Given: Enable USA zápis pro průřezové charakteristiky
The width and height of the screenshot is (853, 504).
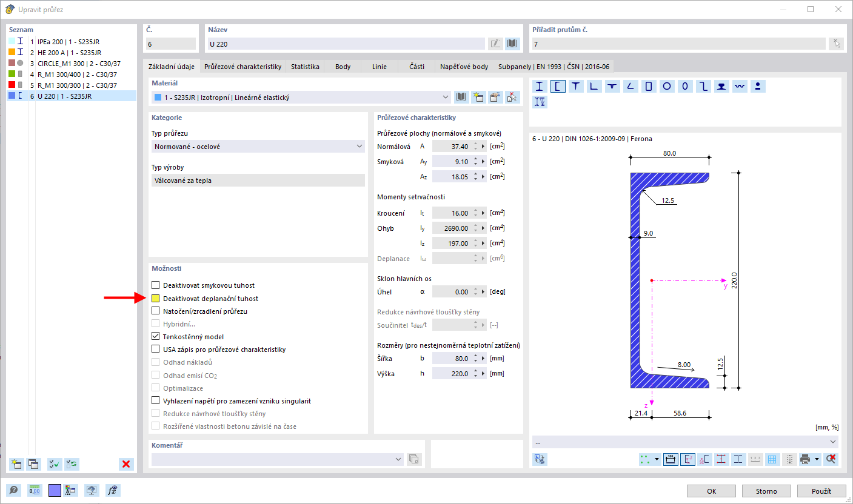Looking at the screenshot, I should tap(156, 350).
